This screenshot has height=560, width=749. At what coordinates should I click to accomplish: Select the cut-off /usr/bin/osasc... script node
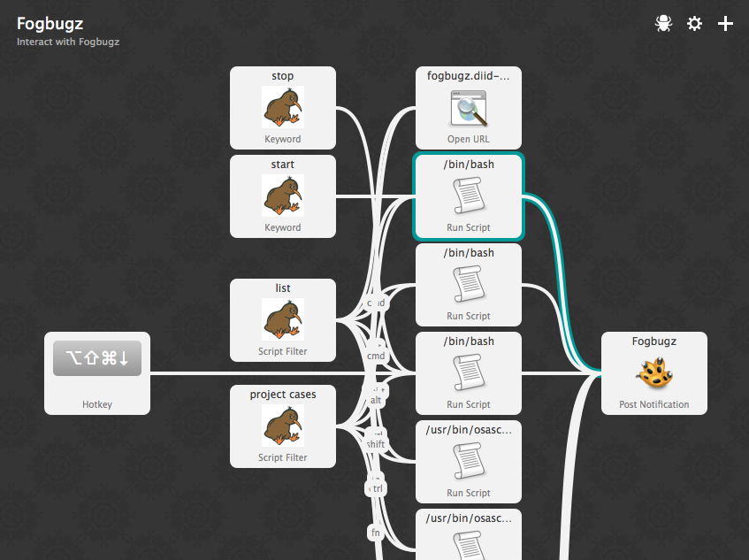tap(469, 534)
